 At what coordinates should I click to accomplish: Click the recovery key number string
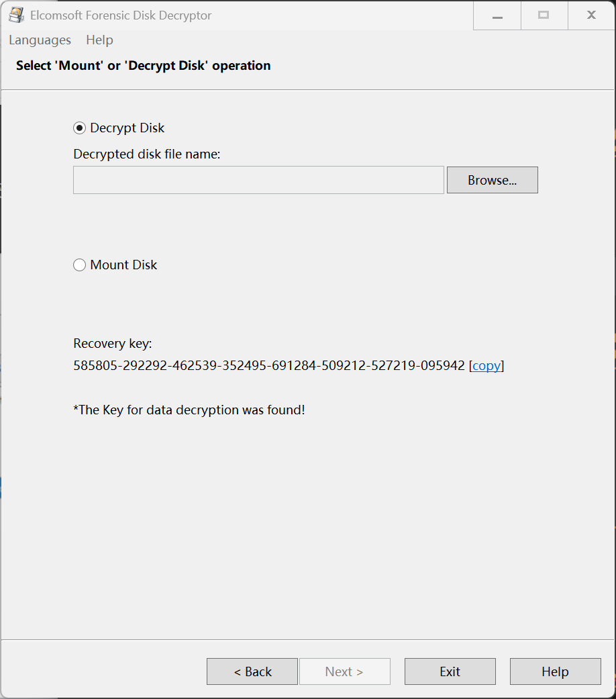pyautogui.click(x=268, y=366)
